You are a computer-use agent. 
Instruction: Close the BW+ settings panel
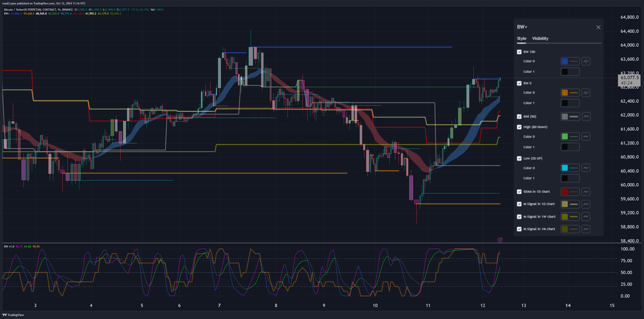coord(598,27)
